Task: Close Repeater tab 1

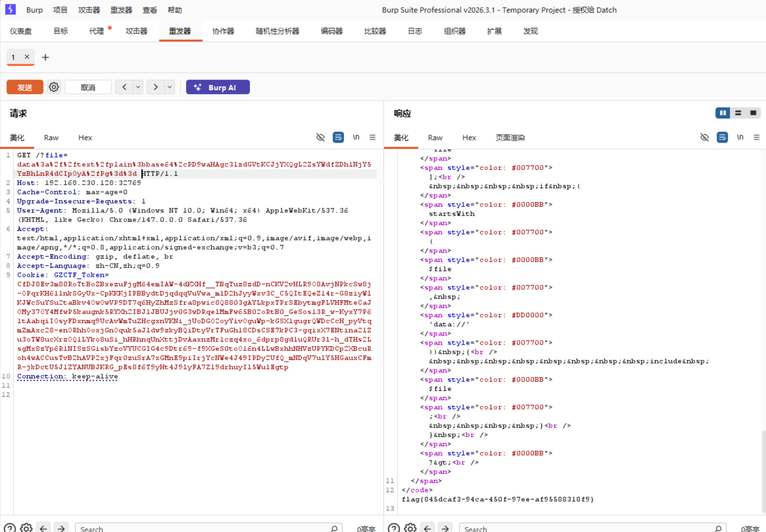Action: (x=27, y=57)
